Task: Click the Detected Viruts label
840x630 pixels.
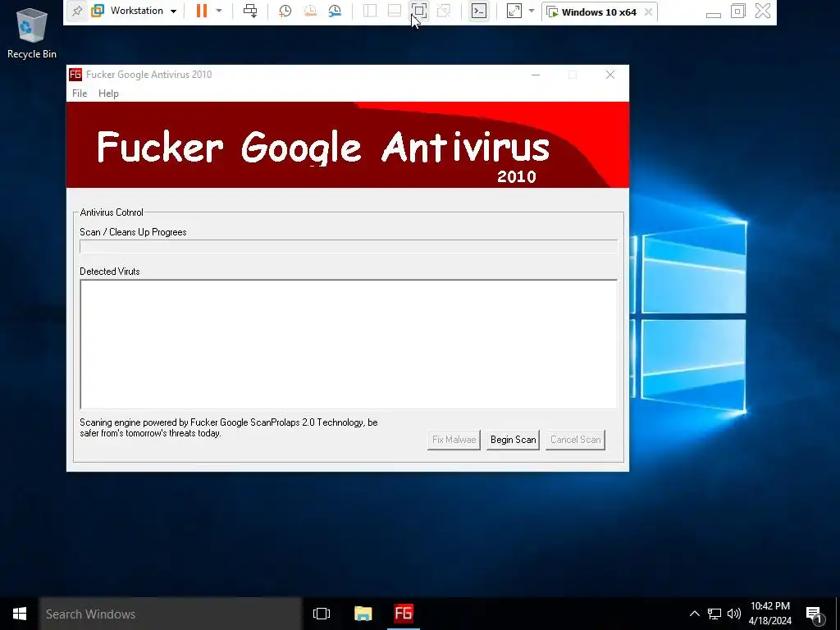Action: point(110,271)
